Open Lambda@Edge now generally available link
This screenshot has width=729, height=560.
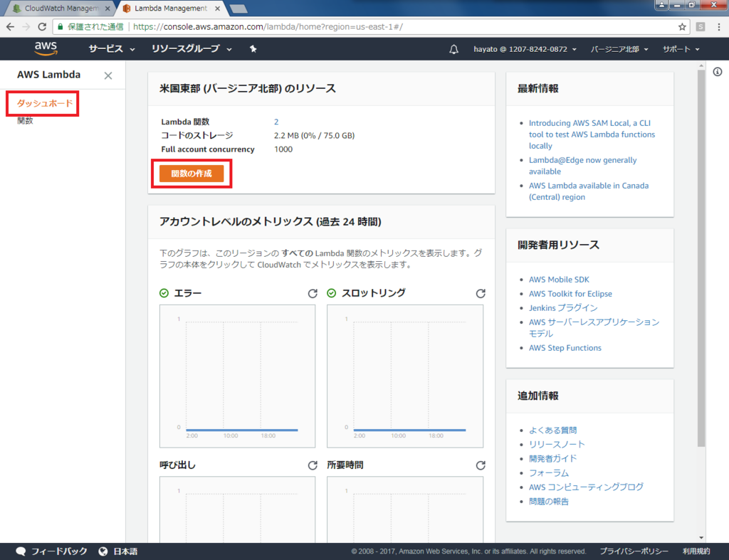click(582, 166)
